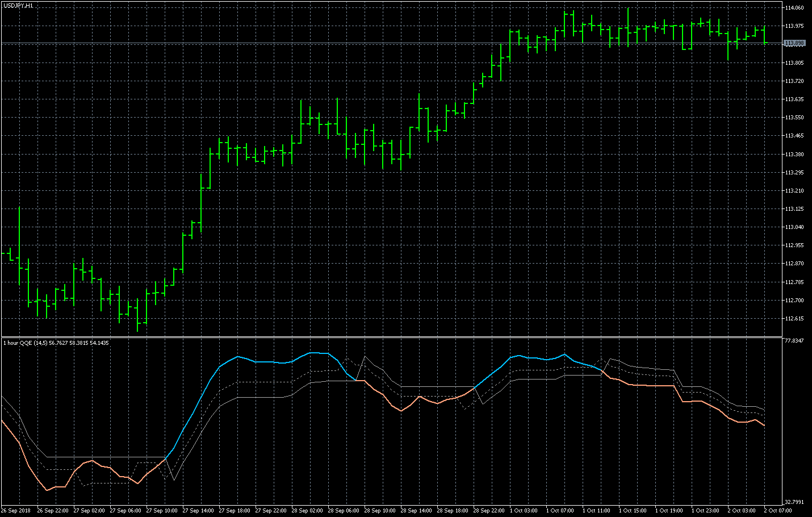This screenshot has height=517, width=812.
Task: Click the last price bar on the chart
Action: click(764, 35)
